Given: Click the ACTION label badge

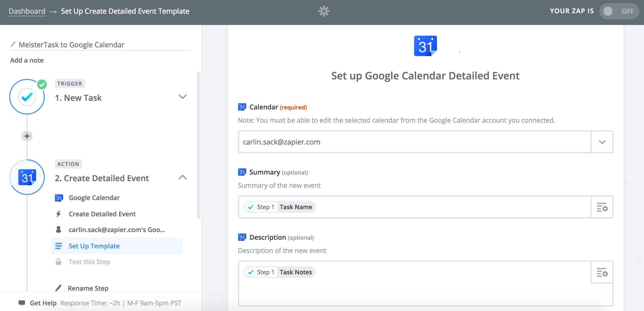Looking at the screenshot, I should pos(68,164).
